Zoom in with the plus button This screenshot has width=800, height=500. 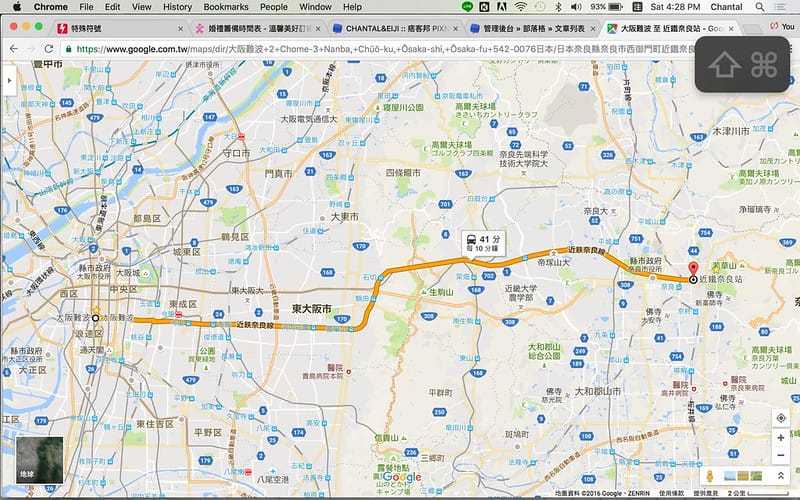[781, 438]
